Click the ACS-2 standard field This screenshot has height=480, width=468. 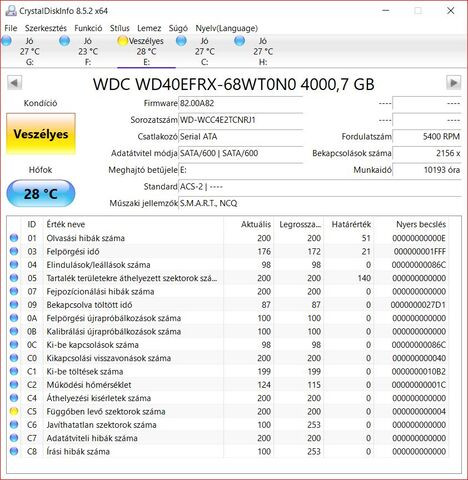pyautogui.click(x=320, y=187)
